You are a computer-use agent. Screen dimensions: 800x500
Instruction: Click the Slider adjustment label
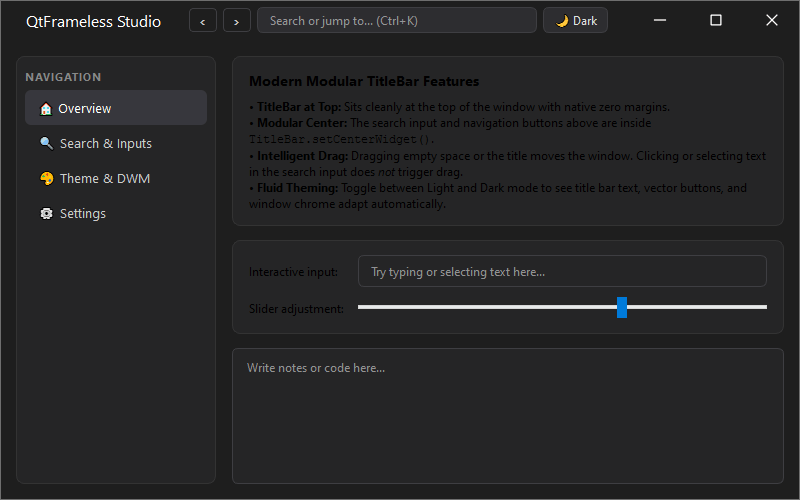[x=296, y=309]
